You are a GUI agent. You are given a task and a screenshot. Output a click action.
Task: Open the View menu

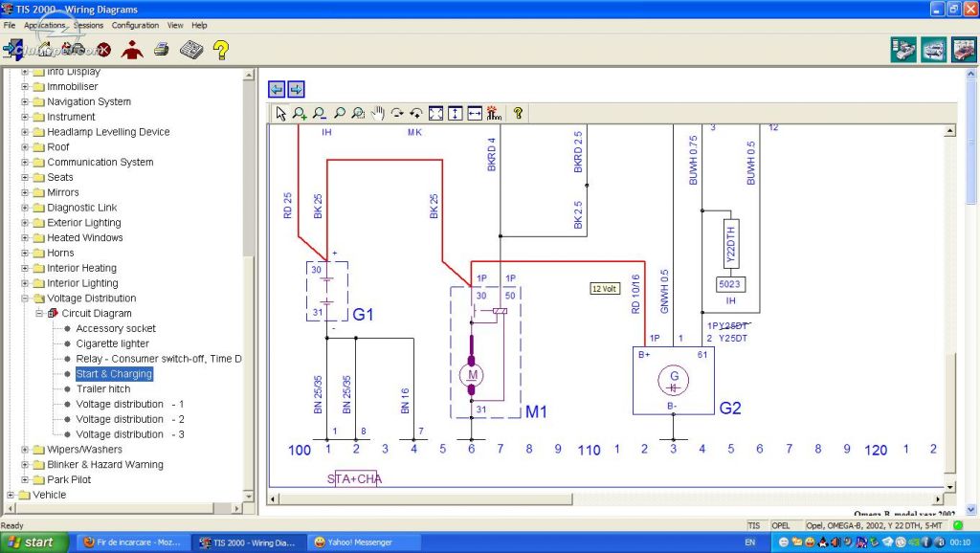coord(175,25)
